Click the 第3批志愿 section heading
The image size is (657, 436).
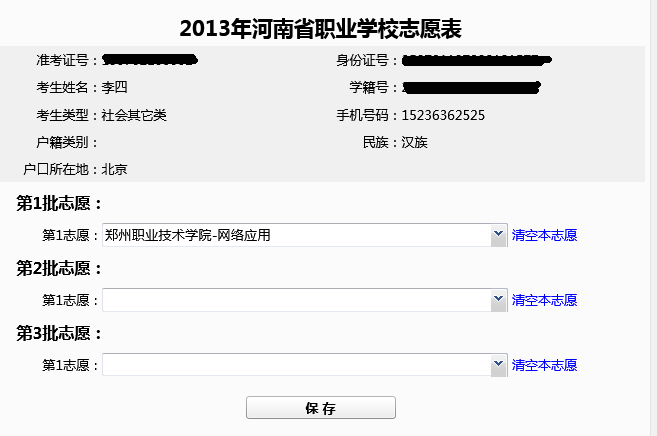(59, 333)
